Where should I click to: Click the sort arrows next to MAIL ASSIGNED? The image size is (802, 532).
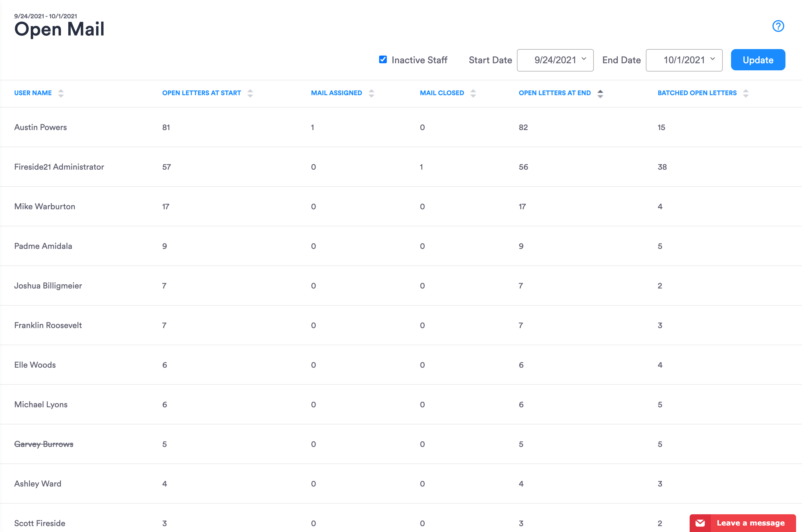(x=372, y=93)
